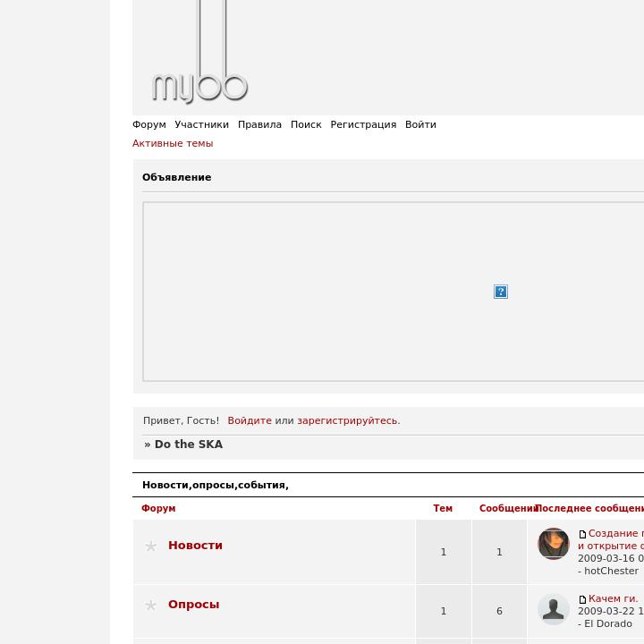The width and height of the screenshot is (644, 644).
Task: Open the Правила rules page
Action: pyautogui.click(x=259, y=124)
